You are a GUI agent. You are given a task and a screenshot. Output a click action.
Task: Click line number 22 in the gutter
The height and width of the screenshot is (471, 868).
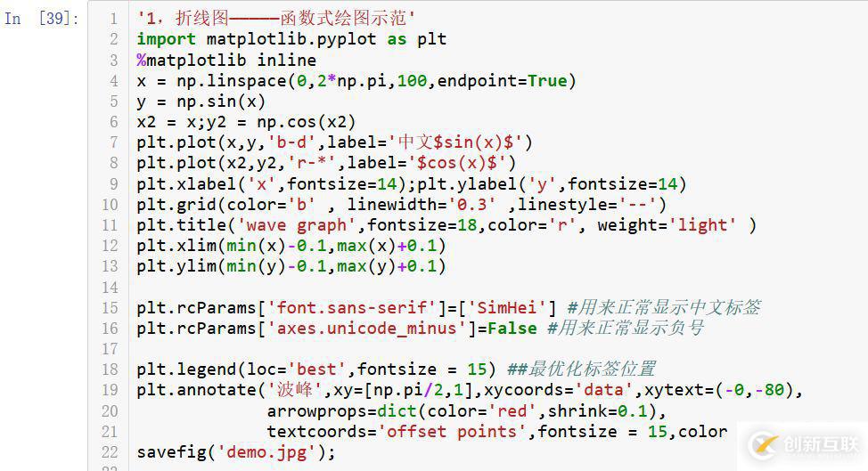point(111,452)
